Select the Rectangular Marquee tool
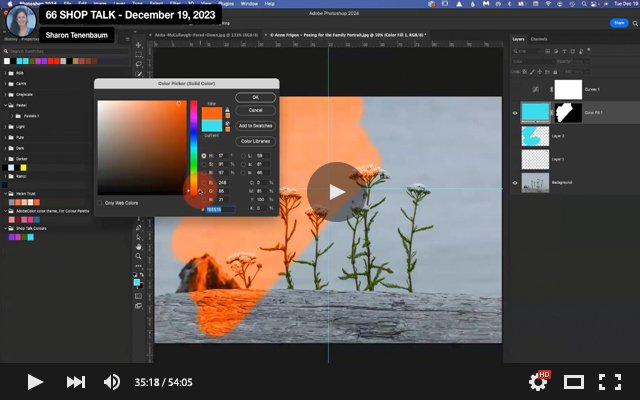Viewport: 640px width, 400px height. [139, 55]
